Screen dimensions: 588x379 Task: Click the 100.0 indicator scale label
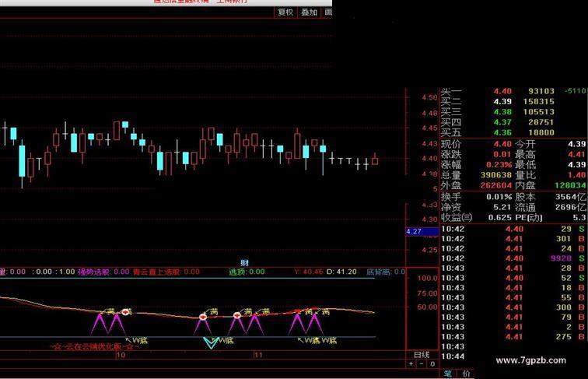point(428,278)
